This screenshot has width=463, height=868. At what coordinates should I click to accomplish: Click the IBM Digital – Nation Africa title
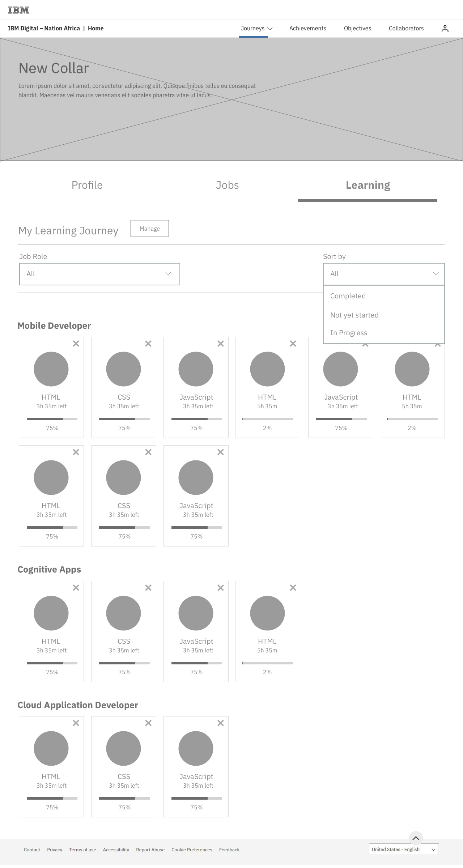44,29
